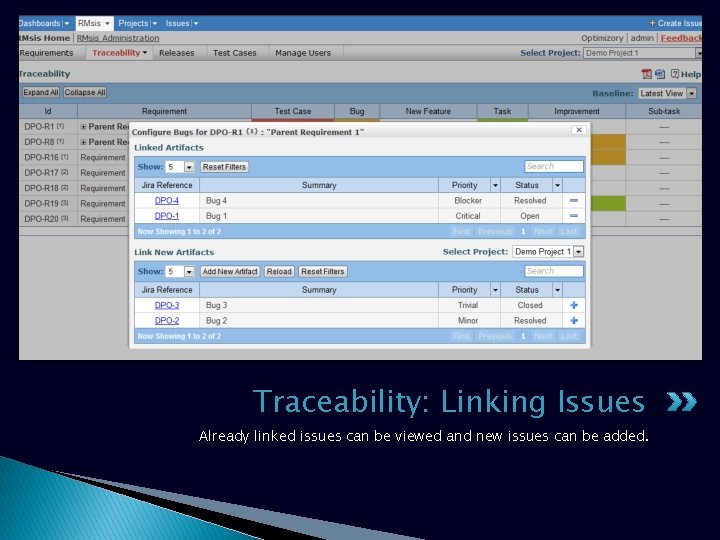Click Sub-task column header
This screenshot has height=540, width=720.
coord(664,111)
